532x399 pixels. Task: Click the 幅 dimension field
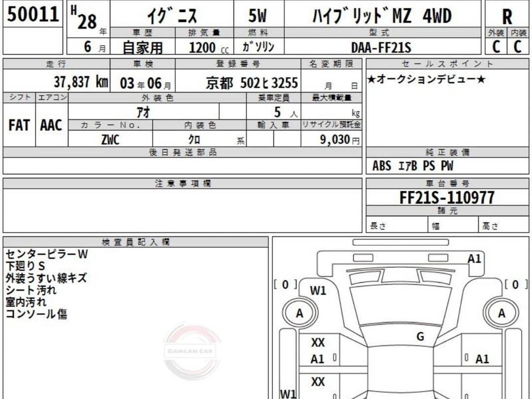point(453,225)
